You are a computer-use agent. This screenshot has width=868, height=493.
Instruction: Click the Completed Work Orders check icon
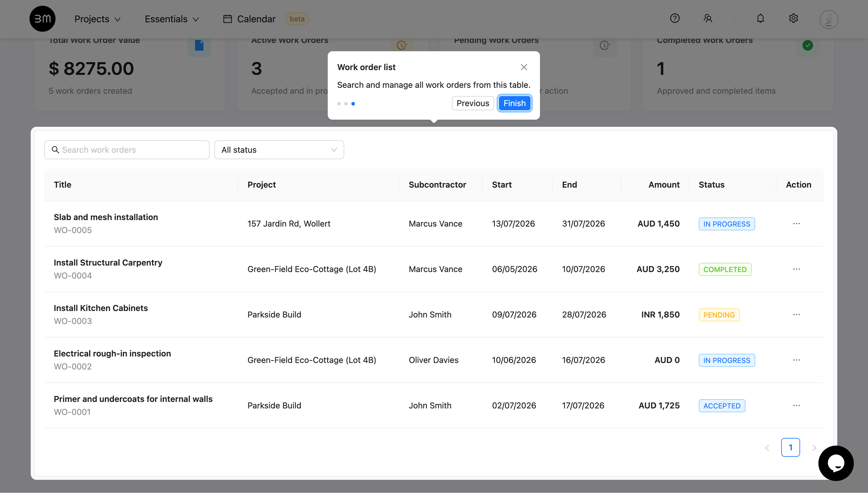pos(808,45)
